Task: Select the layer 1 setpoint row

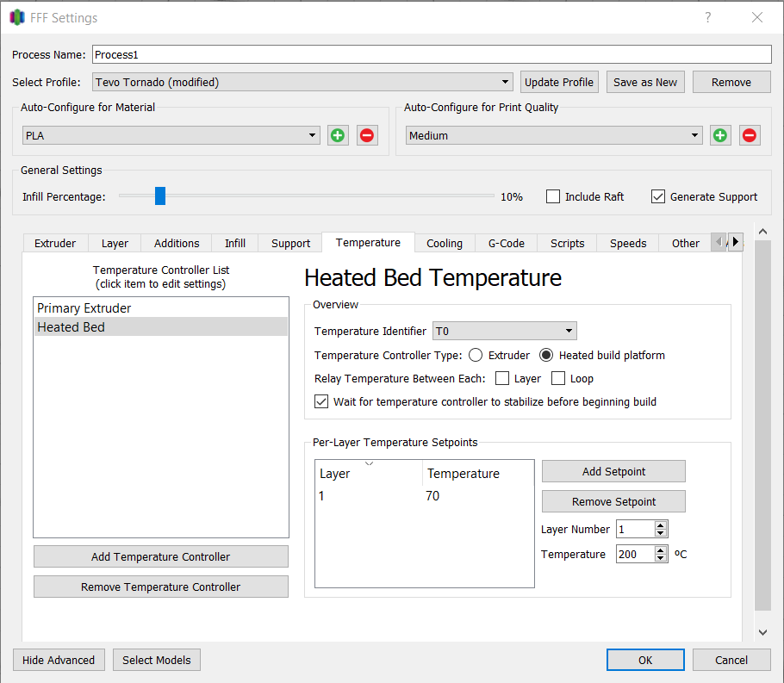Action: click(x=425, y=496)
